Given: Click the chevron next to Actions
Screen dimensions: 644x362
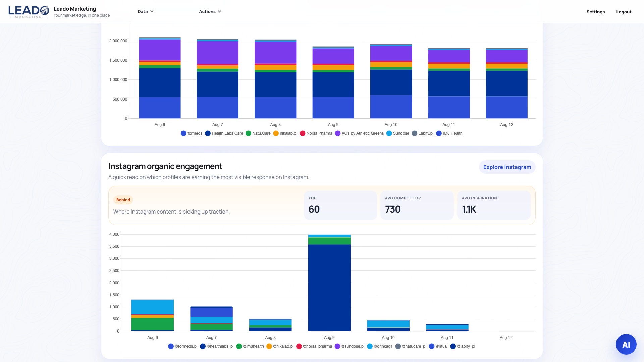Looking at the screenshot, I should pyautogui.click(x=219, y=11).
